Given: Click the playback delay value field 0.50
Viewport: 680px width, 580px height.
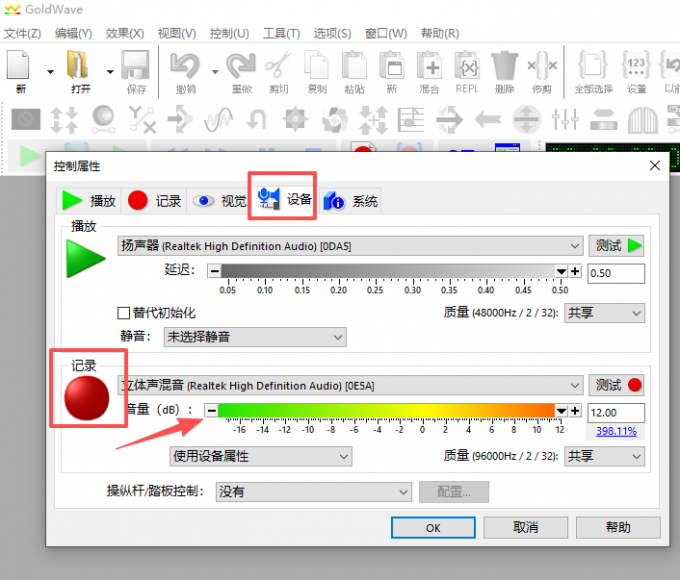Looking at the screenshot, I should pos(616,273).
